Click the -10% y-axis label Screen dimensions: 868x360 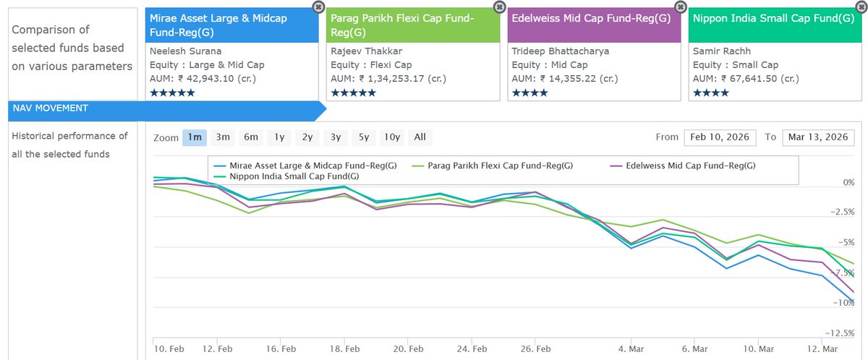(x=844, y=303)
